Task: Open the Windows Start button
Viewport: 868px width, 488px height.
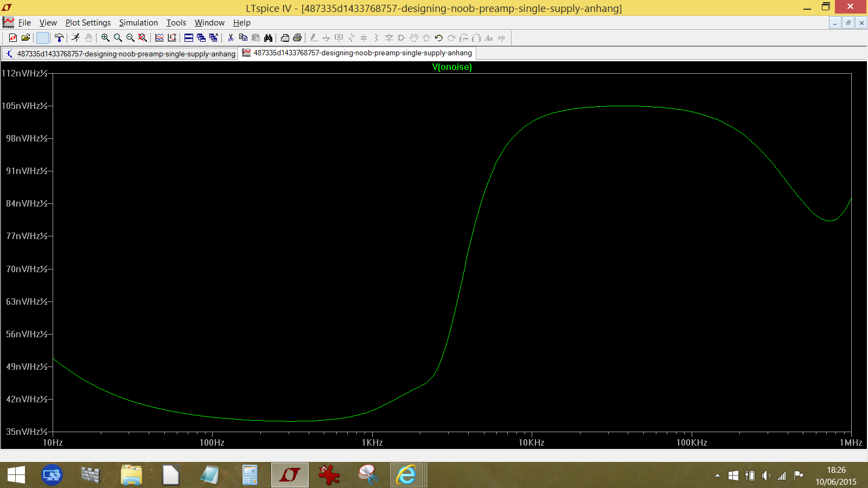Action: tap(16, 475)
